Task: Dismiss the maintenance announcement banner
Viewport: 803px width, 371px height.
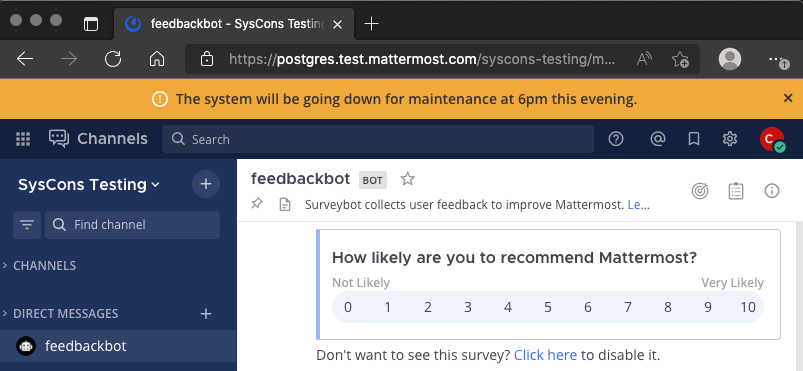Action: [788, 98]
